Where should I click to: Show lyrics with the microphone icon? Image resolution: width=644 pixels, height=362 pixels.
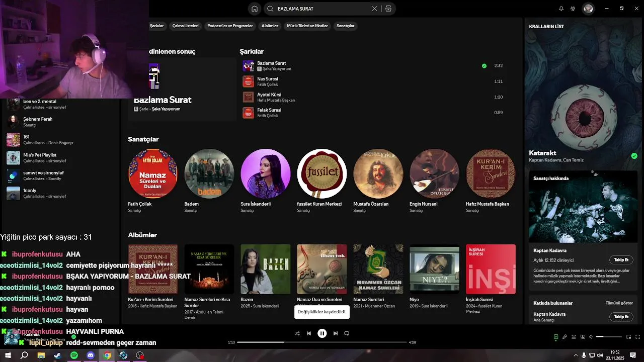[565, 337]
